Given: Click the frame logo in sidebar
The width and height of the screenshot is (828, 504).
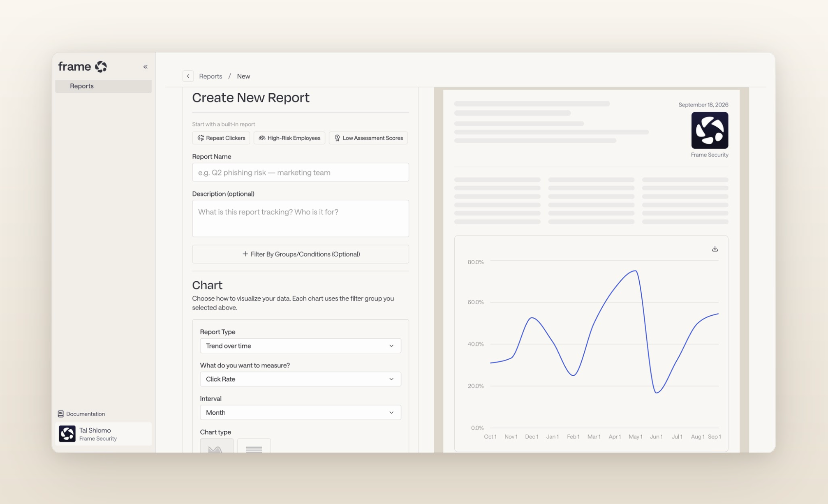Looking at the screenshot, I should 83,66.
